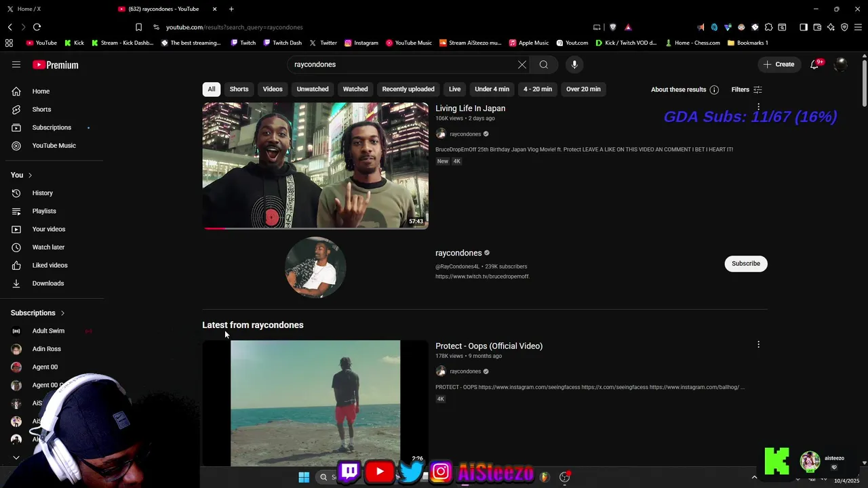Open Protect - Oops (Official Video) title
This screenshot has width=868, height=488.
(x=489, y=346)
